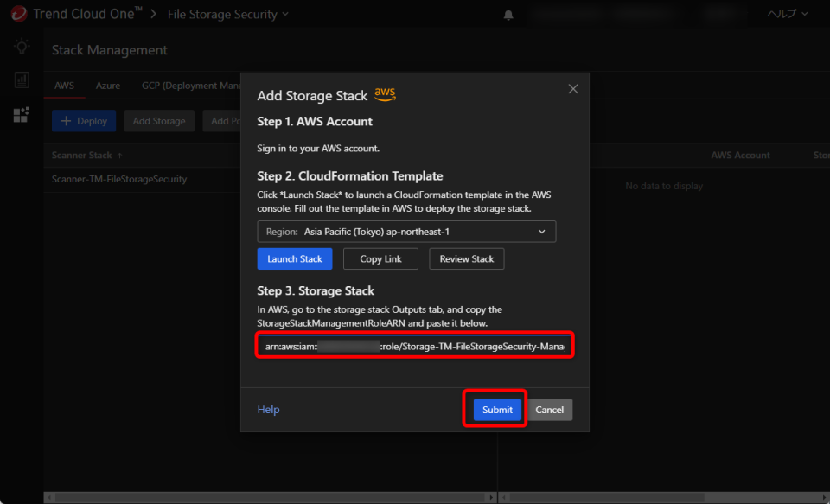Viewport: 830px width, 504px height.
Task: Click the Review Stack button
Action: tap(466, 258)
